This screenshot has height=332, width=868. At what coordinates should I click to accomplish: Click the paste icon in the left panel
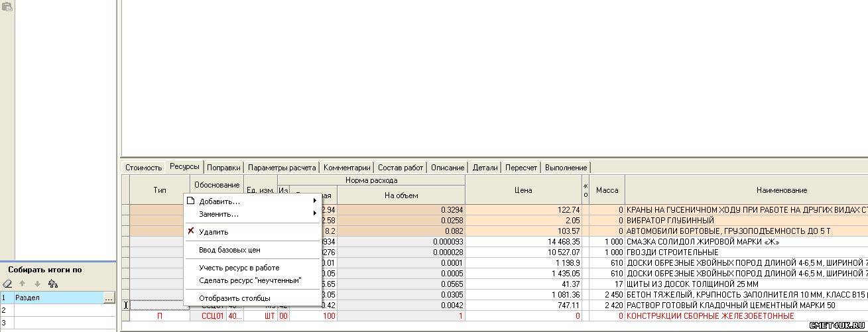point(7,7)
